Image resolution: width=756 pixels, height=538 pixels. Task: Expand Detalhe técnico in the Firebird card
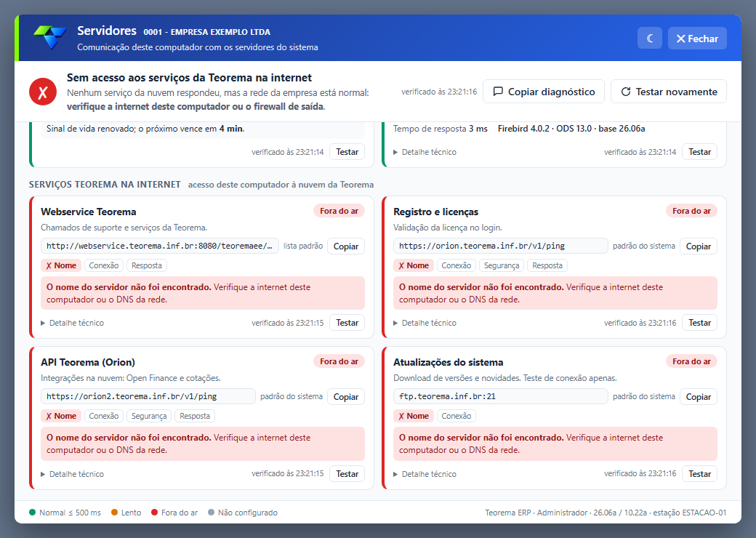pos(425,152)
